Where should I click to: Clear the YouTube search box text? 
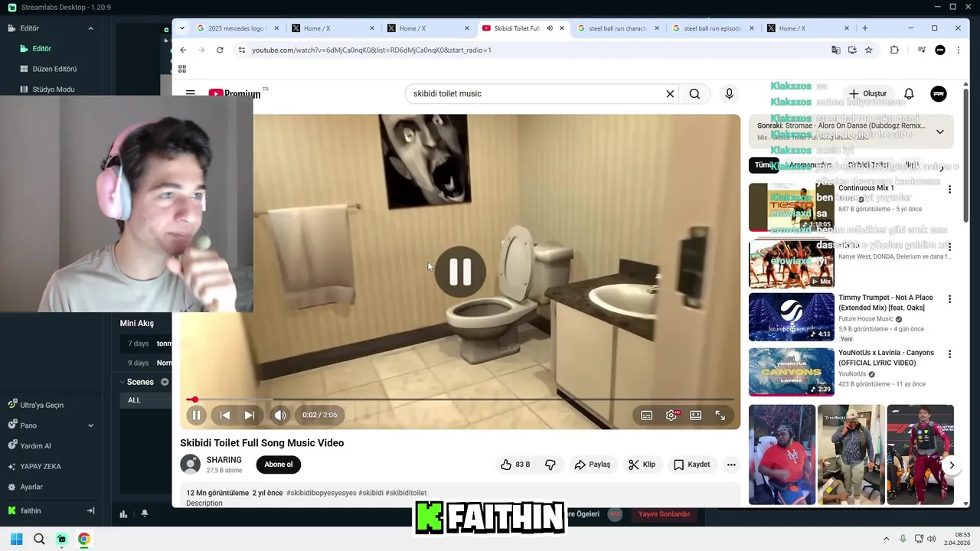pos(670,93)
